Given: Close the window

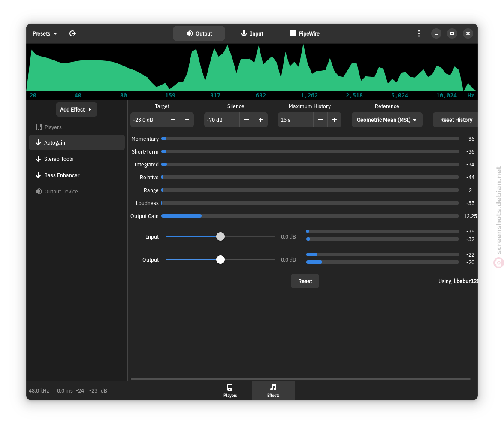Looking at the screenshot, I should [x=468, y=33].
